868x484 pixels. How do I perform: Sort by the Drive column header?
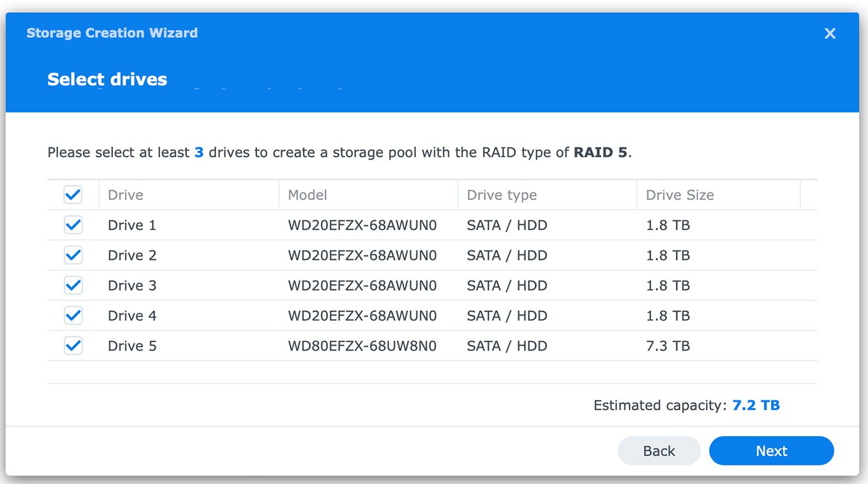(126, 195)
